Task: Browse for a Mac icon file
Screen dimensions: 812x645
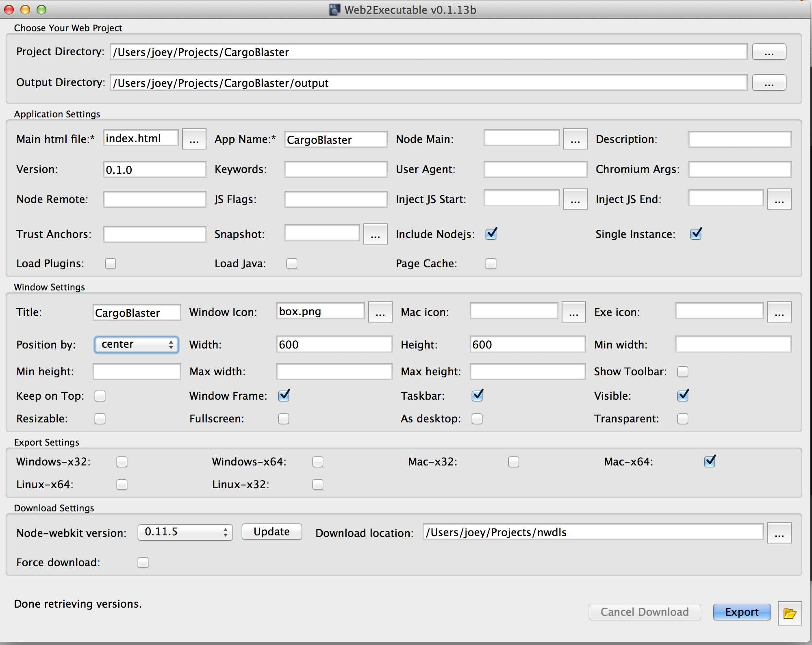Action: pyautogui.click(x=573, y=312)
